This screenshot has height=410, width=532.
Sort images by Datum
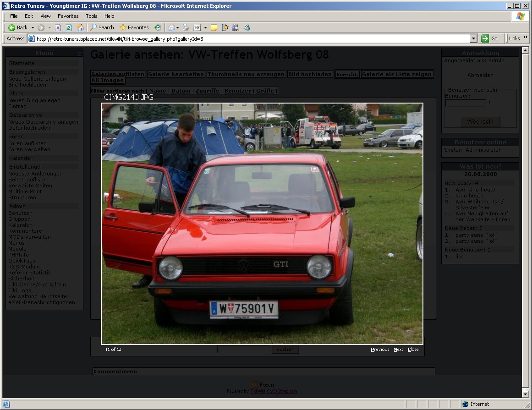181,91
